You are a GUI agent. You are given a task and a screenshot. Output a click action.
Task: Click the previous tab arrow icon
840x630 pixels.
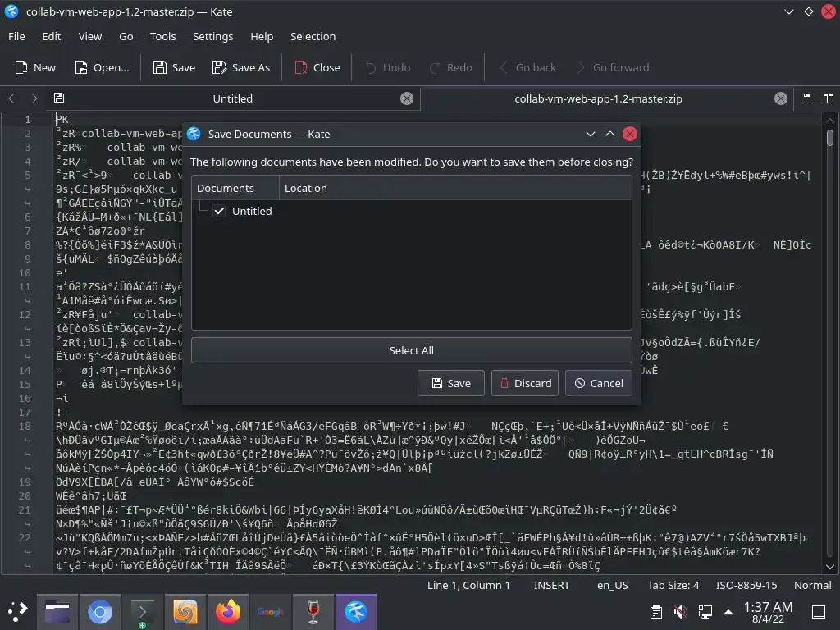tap(11, 98)
